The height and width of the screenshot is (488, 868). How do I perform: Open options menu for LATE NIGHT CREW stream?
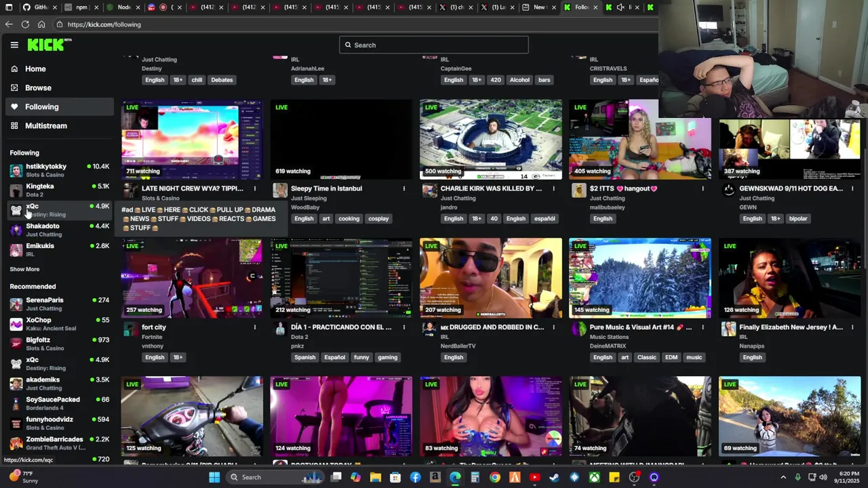pos(255,188)
